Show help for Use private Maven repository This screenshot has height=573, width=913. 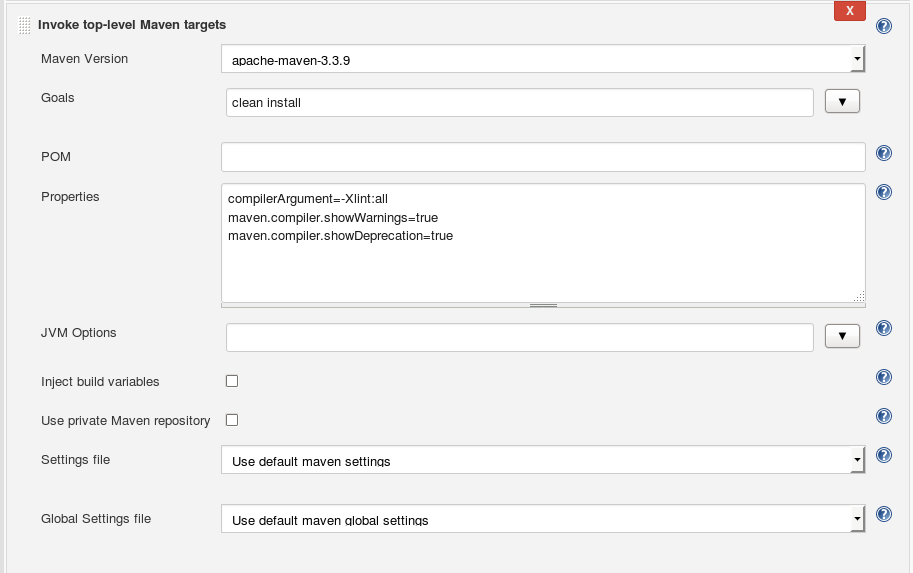coord(884,416)
